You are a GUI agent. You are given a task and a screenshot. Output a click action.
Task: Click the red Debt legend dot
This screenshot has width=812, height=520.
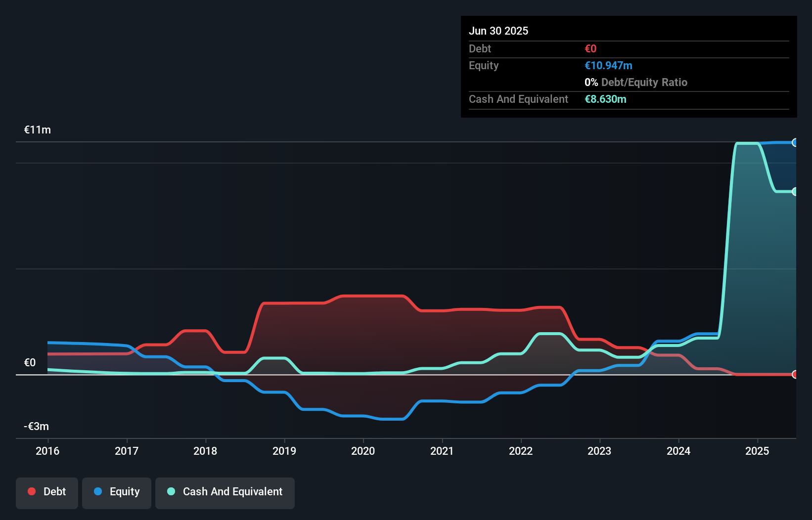pyautogui.click(x=32, y=491)
